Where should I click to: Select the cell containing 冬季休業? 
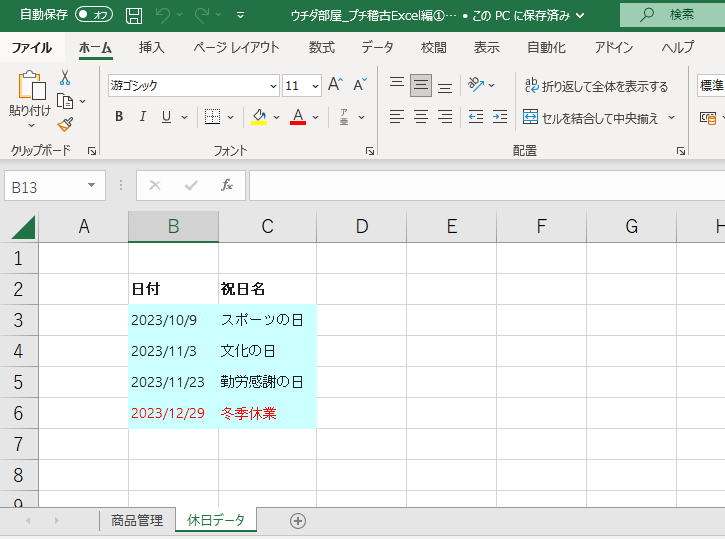pyautogui.click(x=267, y=413)
